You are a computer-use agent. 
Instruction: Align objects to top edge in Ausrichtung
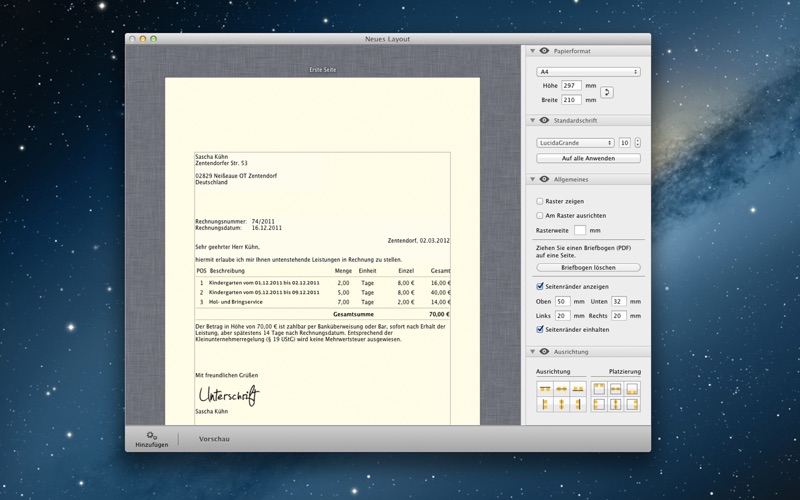tap(545, 389)
